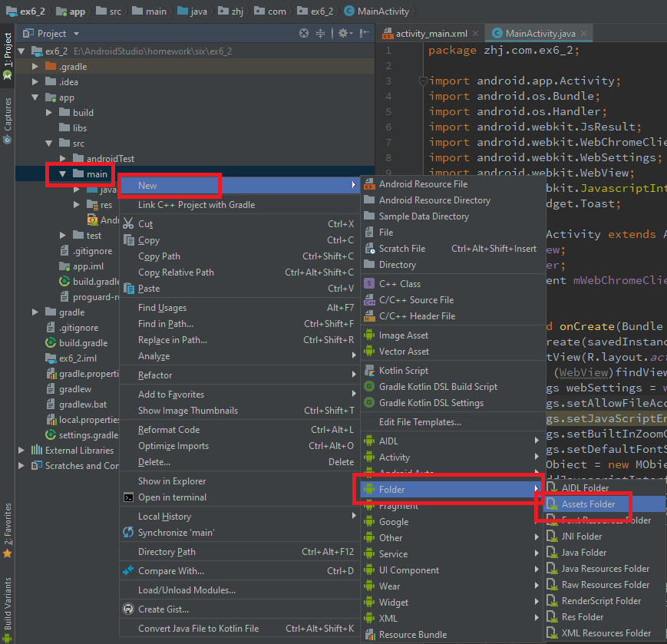Click the Compare With diff icon
This screenshot has height=644, width=667.
tap(128, 570)
